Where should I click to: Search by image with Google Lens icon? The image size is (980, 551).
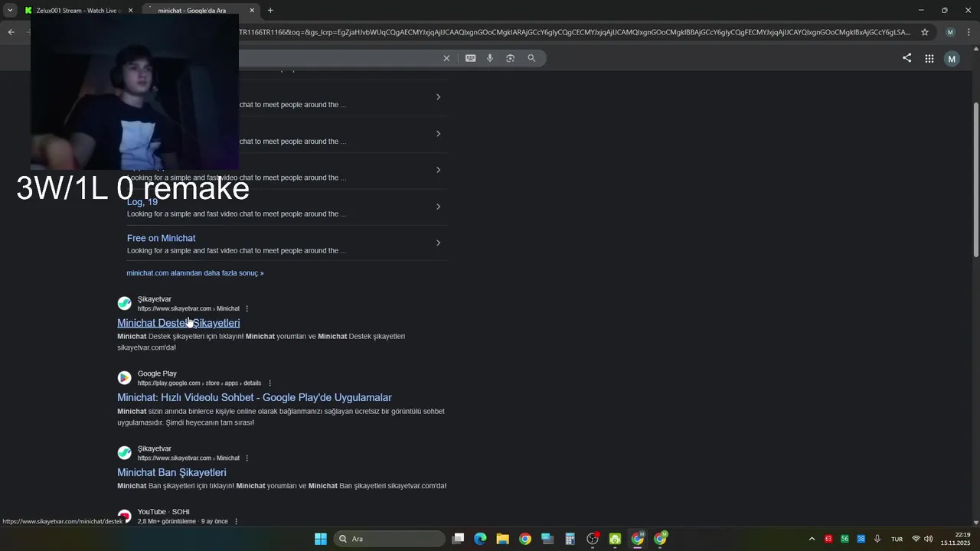click(x=510, y=58)
